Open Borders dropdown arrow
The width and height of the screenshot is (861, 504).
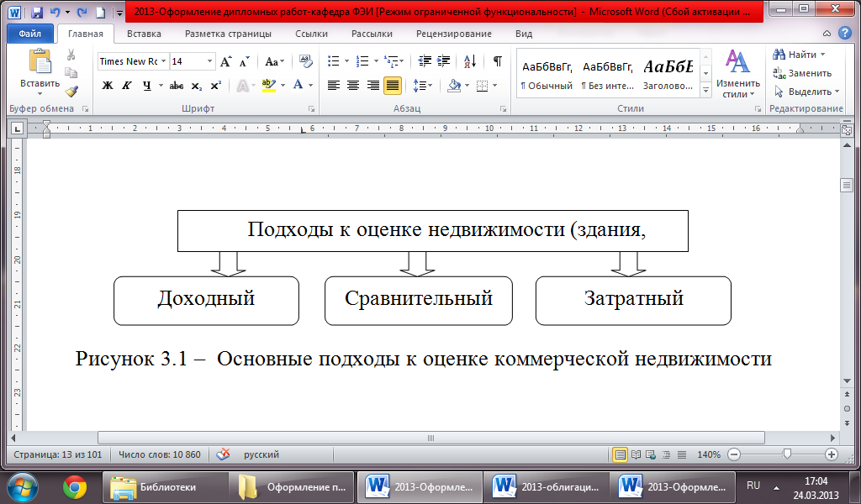[x=494, y=86]
